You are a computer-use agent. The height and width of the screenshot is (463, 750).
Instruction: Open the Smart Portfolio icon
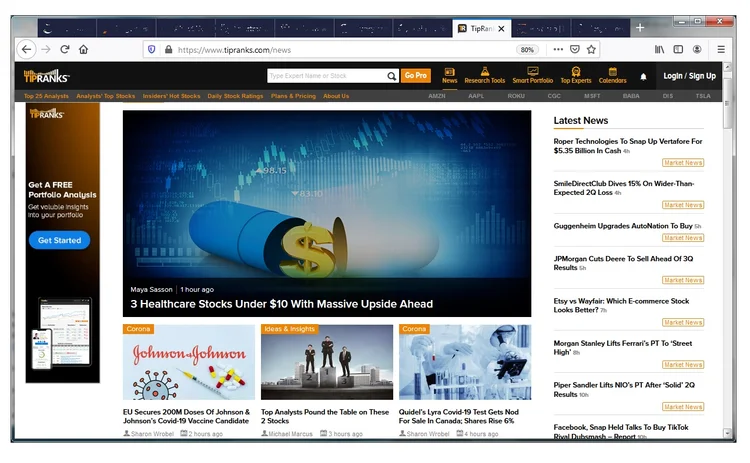533,76
